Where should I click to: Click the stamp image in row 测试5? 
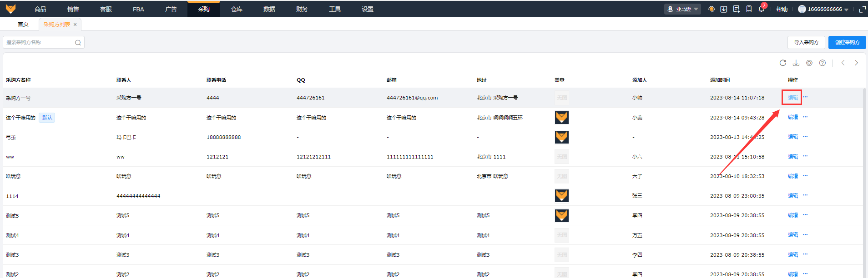pos(562,215)
